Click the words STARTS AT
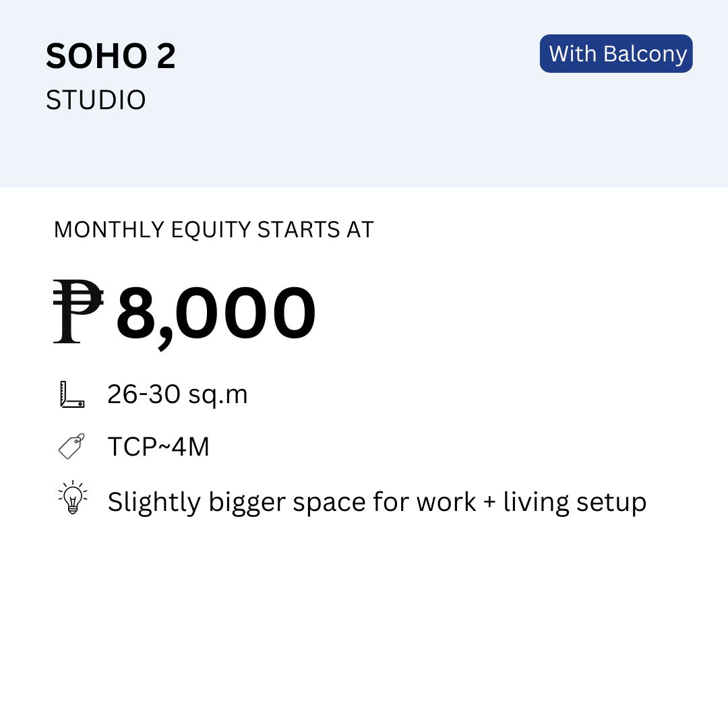This screenshot has height=728, width=728. coord(315,230)
